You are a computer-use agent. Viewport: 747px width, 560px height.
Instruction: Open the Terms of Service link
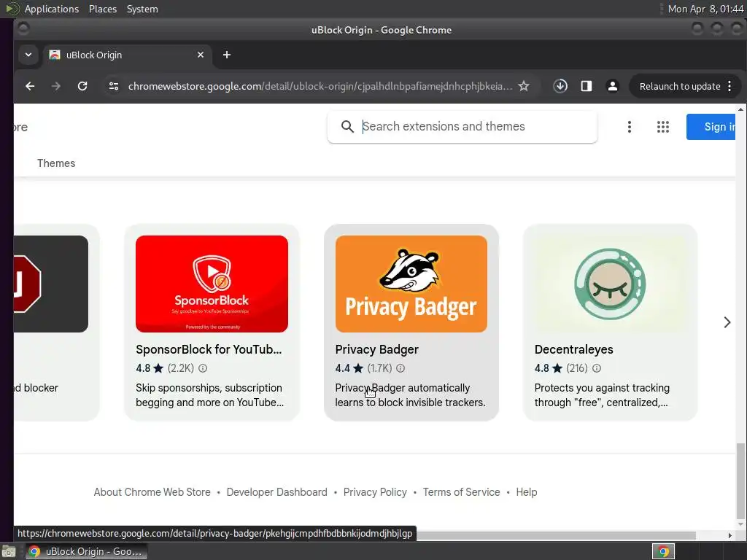pyautogui.click(x=461, y=492)
